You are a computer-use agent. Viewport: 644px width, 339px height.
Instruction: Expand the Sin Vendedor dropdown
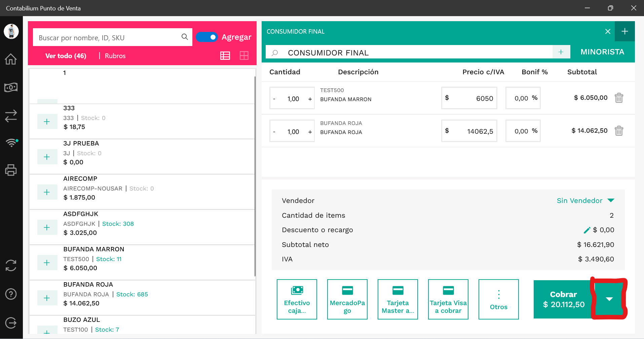click(585, 201)
